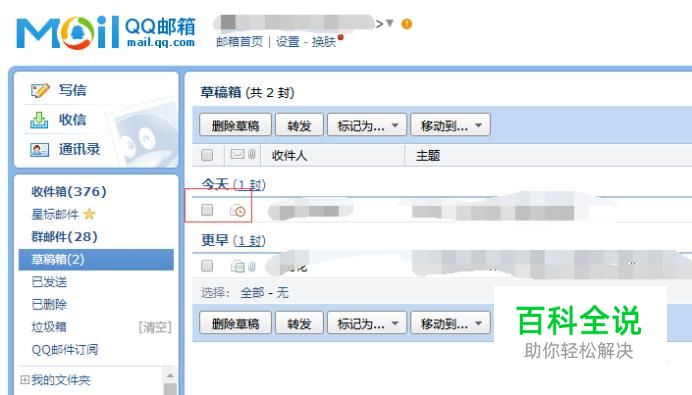Click 写信 to compose mail
692x395 pixels.
point(73,90)
